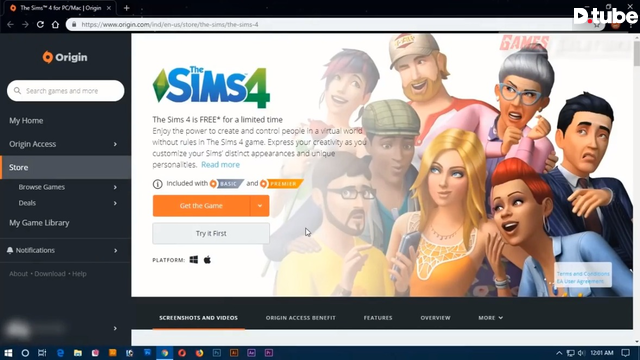640x360 pixels.
Task: Click the volume speaker tray icon
Action: click(581, 353)
